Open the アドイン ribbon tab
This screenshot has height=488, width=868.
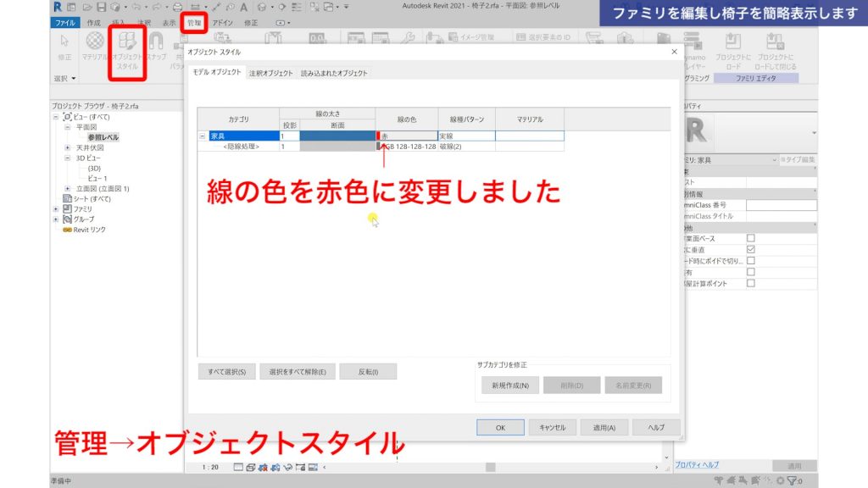224,22
